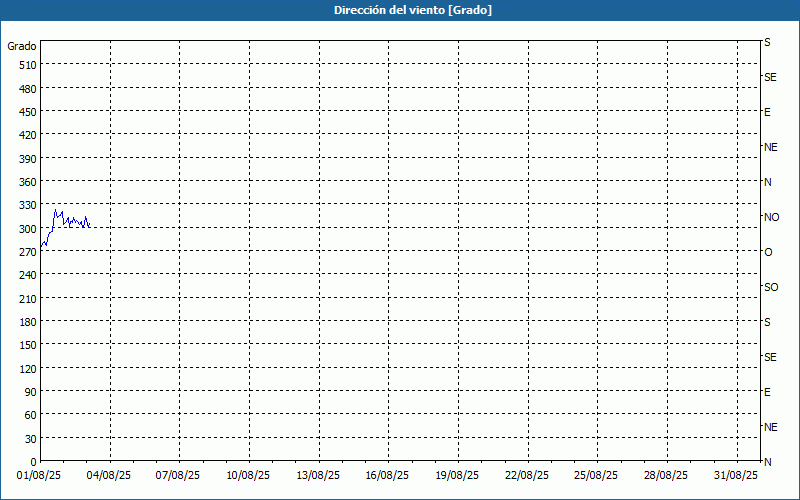The height and width of the screenshot is (500, 800).
Task: Click the chart title 'Dirección del viento [Grado]'
Action: coord(413,10)
